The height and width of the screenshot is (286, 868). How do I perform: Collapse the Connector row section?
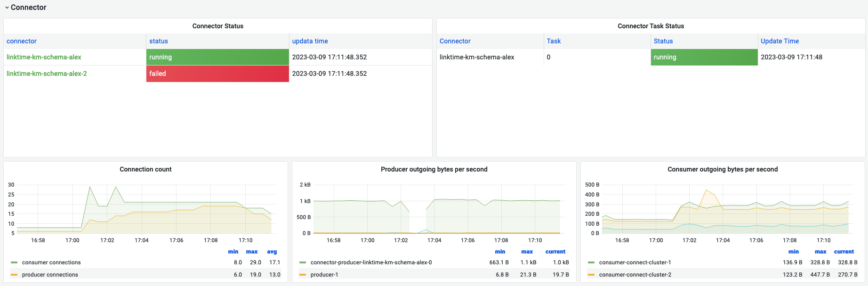click(25, 7)
